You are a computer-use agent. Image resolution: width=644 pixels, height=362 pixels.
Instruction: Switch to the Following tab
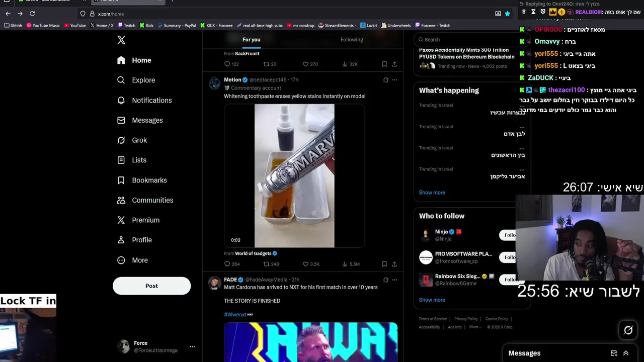352,40
